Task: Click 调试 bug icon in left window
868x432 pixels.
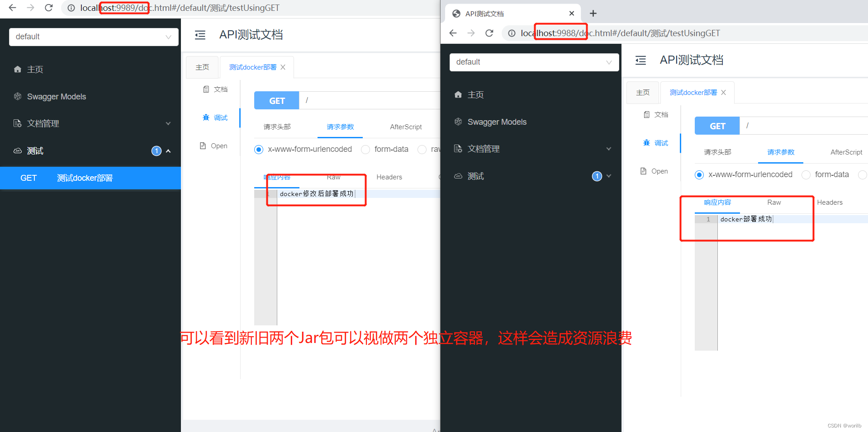Action: [x=206, y=117]
